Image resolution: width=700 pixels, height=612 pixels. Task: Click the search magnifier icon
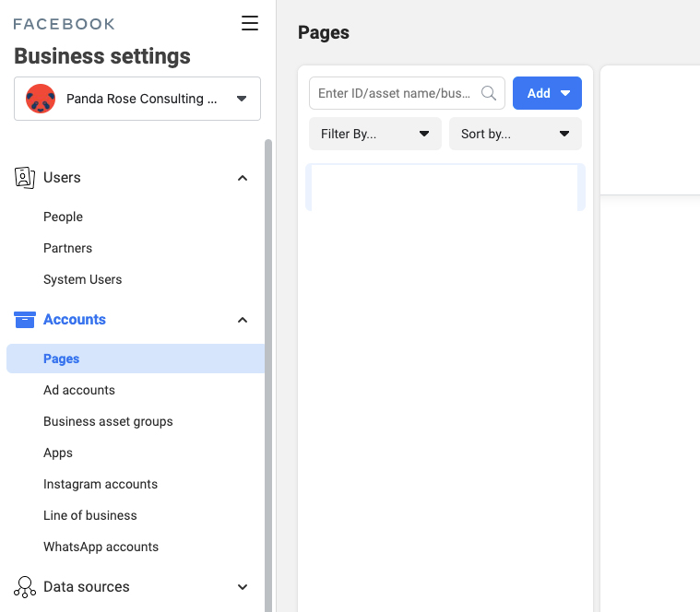pos(489,93)
